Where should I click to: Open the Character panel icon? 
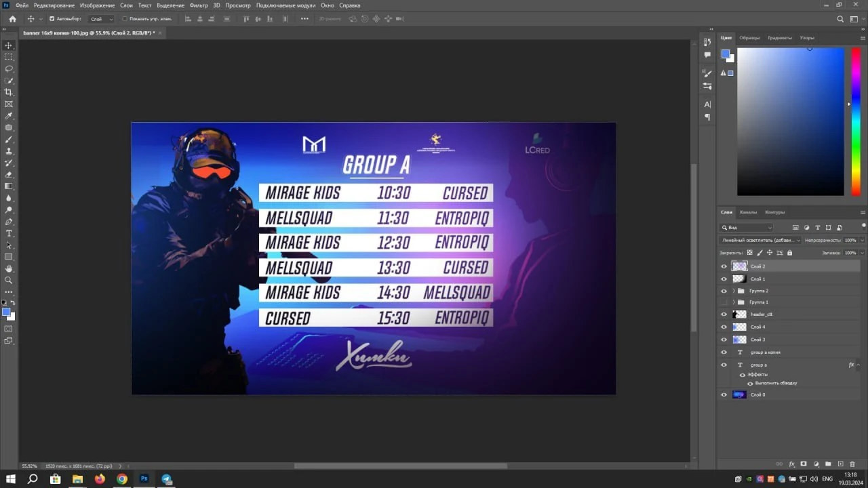(707, 104)
